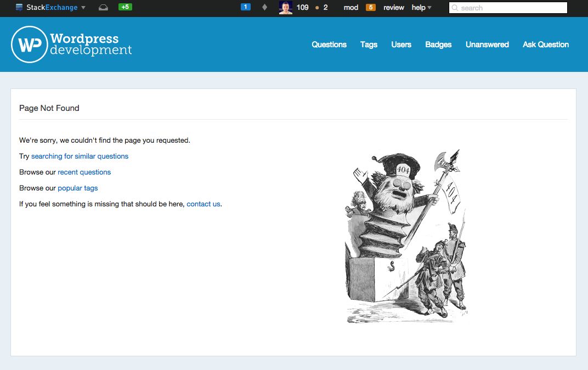This screenshot has width=588, height=370.
Task: Click the magnifier icon in search box
Action: pos(455,8)
